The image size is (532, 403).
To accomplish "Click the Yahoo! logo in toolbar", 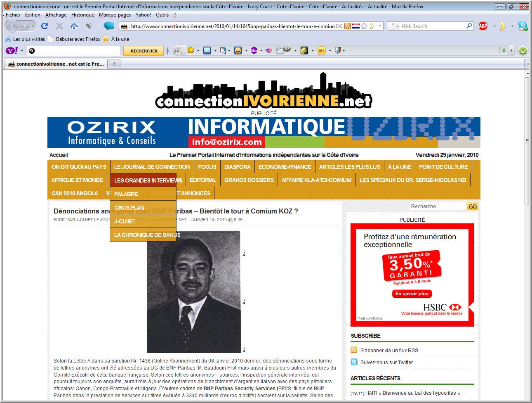I will (x=11, y=50).
